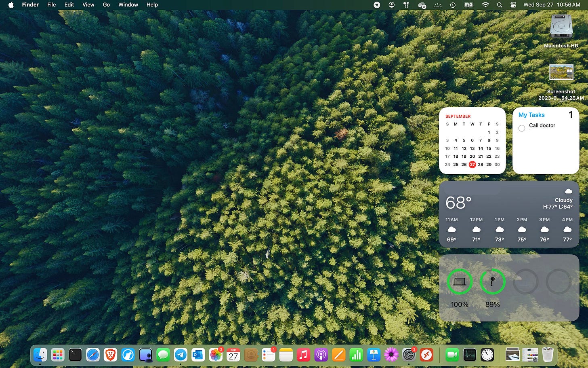Mark Call doctor reminder as complete
This screenshot has width=588, height=368.
[522, 128]
